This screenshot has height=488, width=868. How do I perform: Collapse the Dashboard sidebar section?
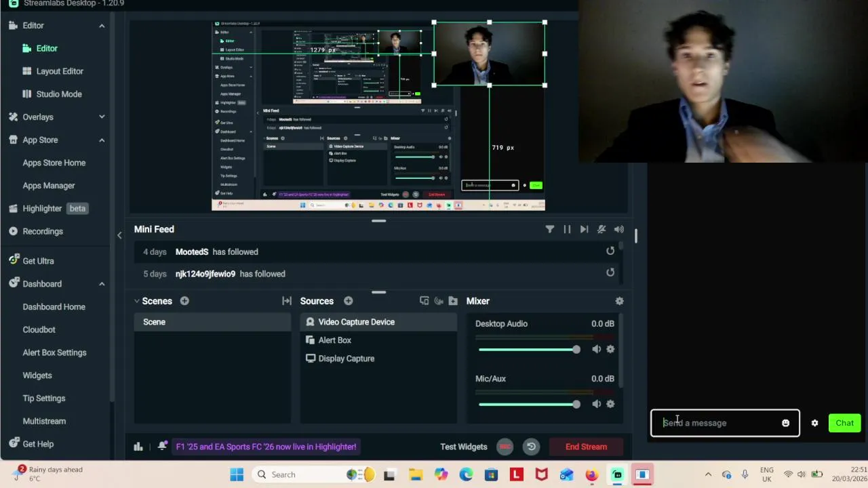(x=102, y=284)
